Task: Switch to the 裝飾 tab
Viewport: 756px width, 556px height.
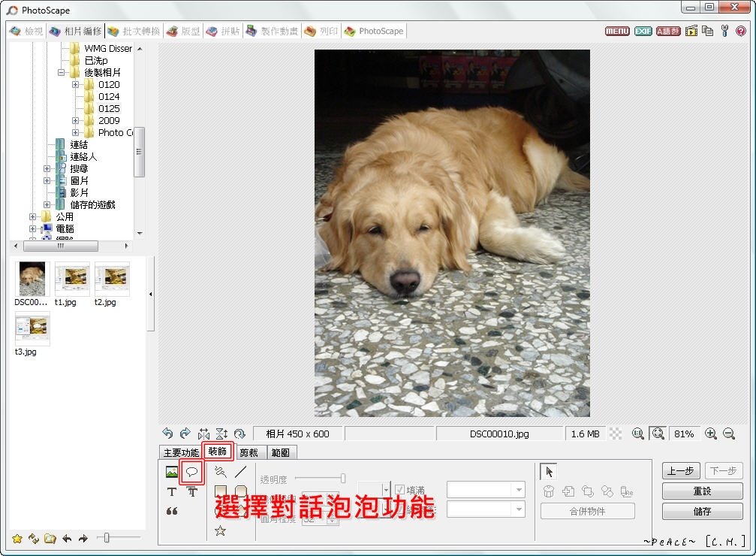Action: [x=218, y=451]
